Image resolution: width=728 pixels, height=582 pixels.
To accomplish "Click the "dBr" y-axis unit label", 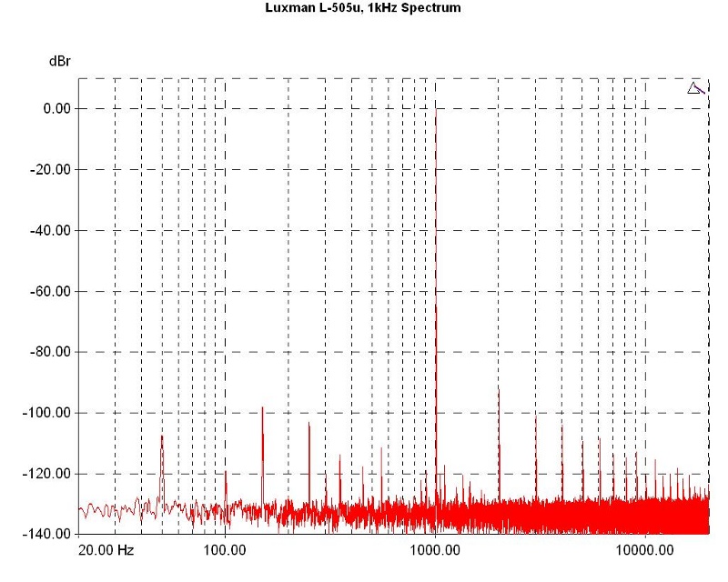I will click(x=60, y=61).
